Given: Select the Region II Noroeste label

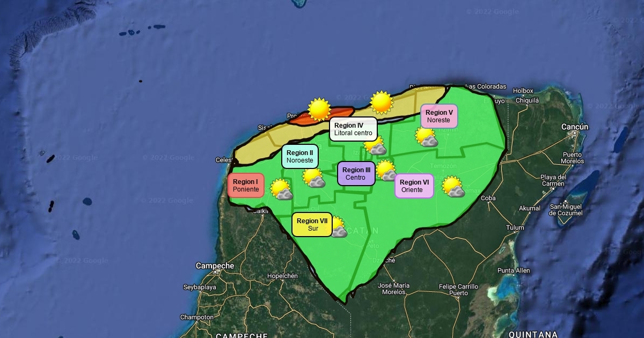Looking at the screenshot, I should tap(300, 156).
